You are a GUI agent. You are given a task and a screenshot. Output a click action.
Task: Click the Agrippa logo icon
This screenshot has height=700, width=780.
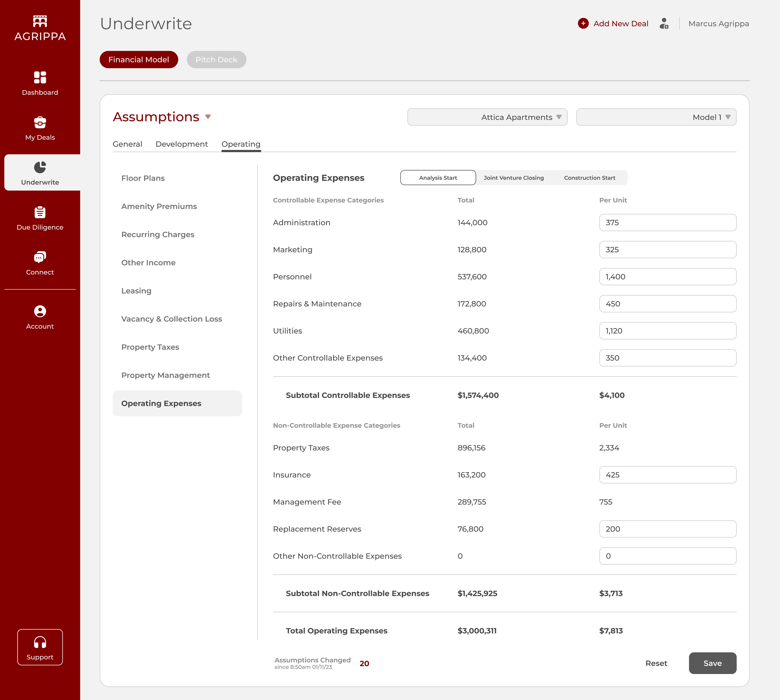(40, 21)
